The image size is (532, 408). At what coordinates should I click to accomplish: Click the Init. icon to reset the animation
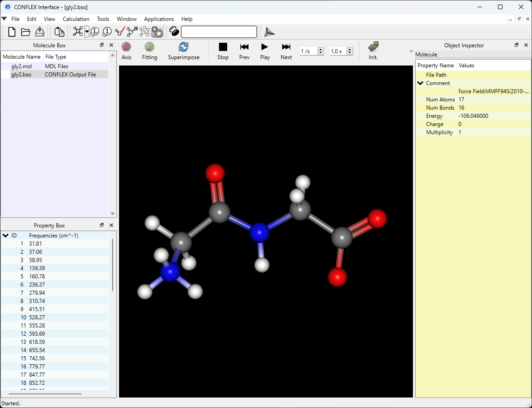(373, 50)
